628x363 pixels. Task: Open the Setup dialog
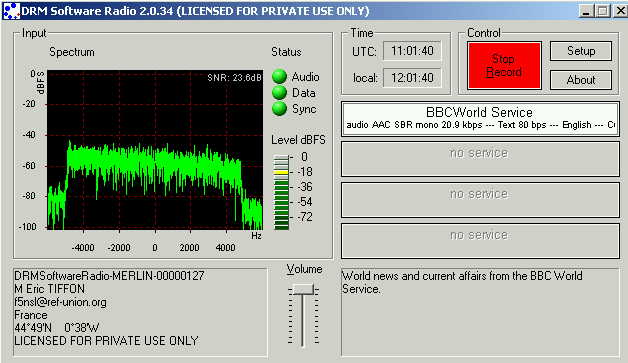tap(581, 51)
